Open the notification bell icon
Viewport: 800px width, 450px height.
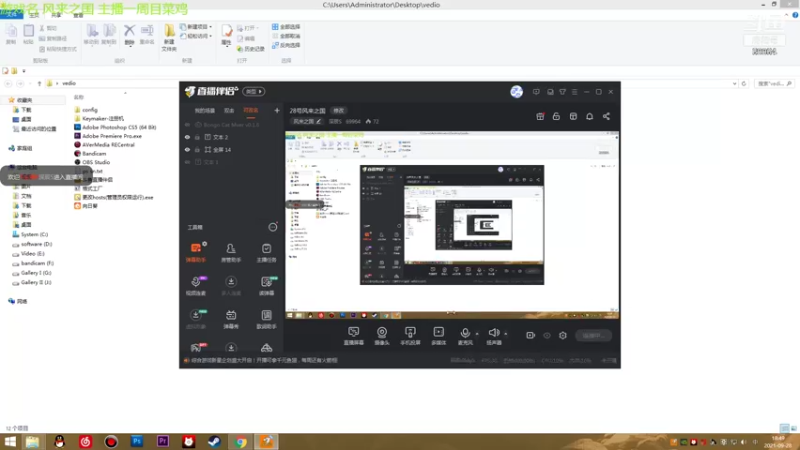(589, 116)
